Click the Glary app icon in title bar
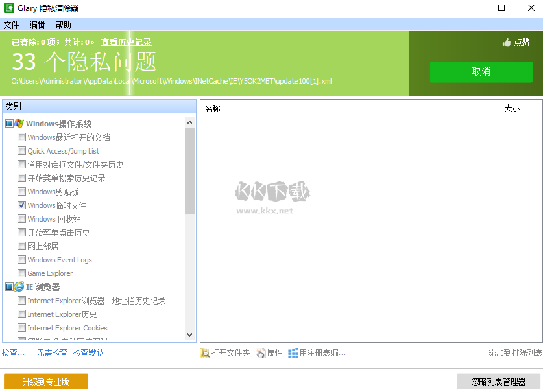The image size is (543, 392). [x=8, y=8]
